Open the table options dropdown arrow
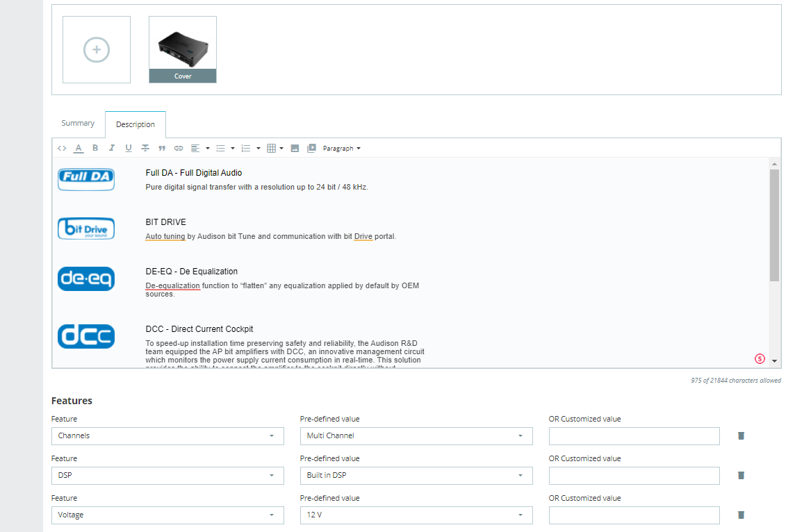The height and width of the screenshot is (532, 795). coord(281,149)
